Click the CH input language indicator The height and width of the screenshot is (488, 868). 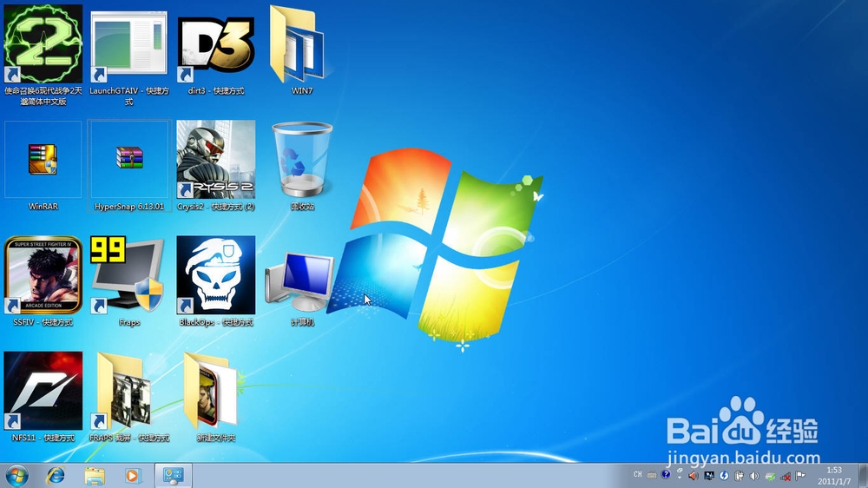click(638, 475)
